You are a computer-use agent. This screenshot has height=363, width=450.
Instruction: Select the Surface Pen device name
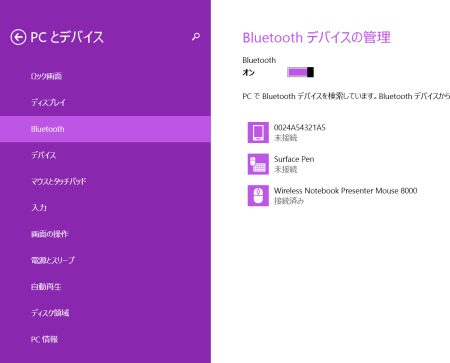[x=294, y=159]
